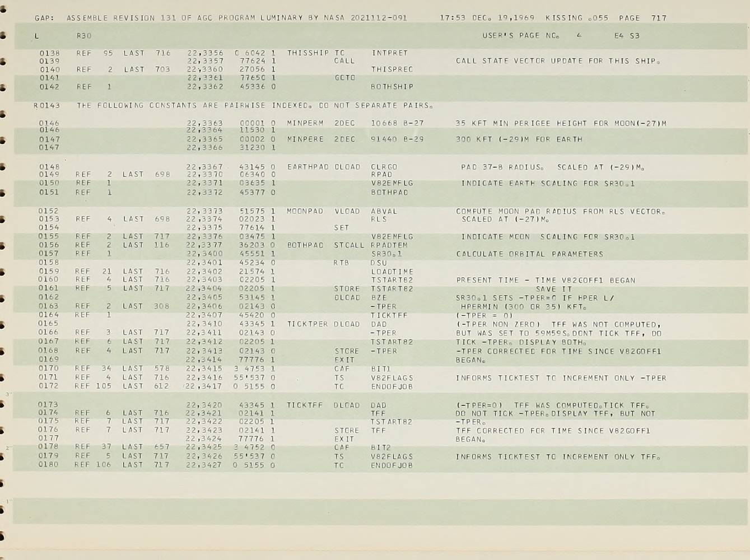Select the operand 'RLS' on line 0153
Viewport: 750px width, 560px height.
coord(379,220)
